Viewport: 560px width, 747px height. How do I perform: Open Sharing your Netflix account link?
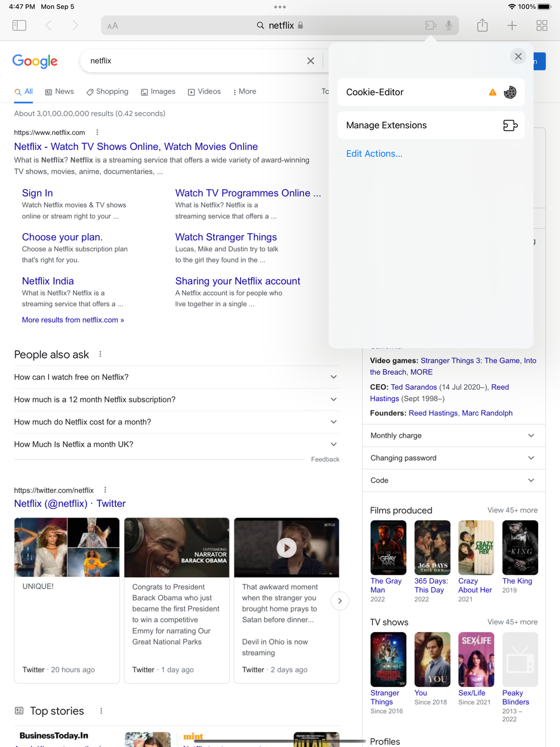[237, 281]
